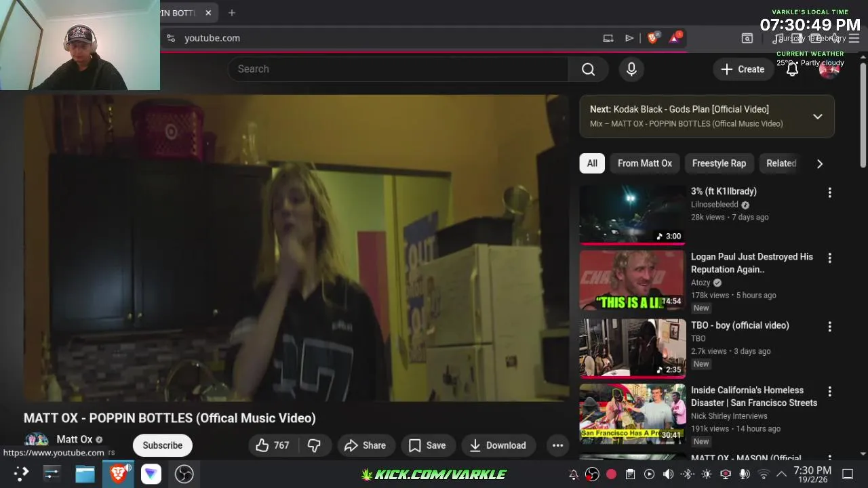Click the page vertical scrollbar
This screenshot has width=868, height=488.
[x=863, y=115]
